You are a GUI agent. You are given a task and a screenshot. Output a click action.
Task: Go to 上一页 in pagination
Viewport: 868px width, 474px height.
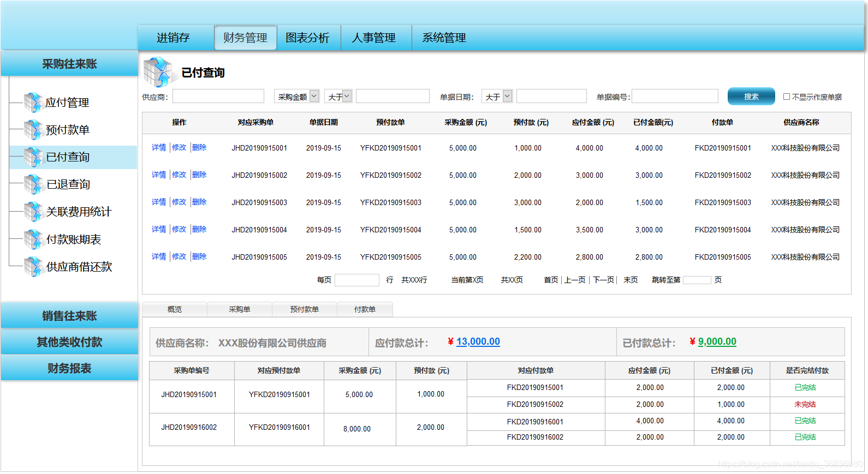tap(575, 280)
